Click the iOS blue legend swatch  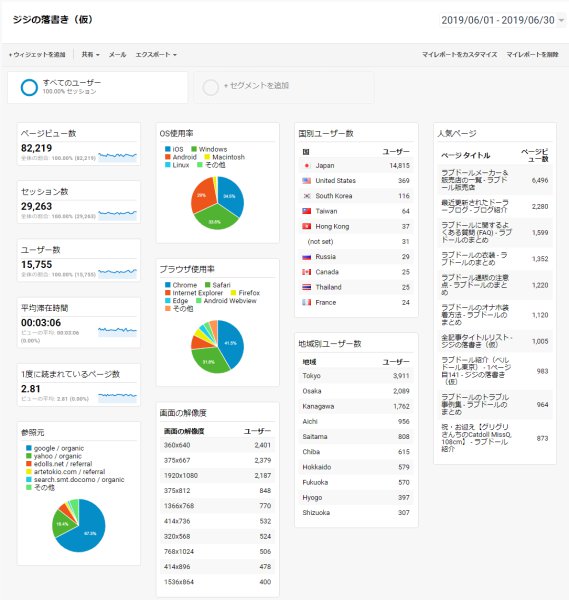(x=167, y=149)
